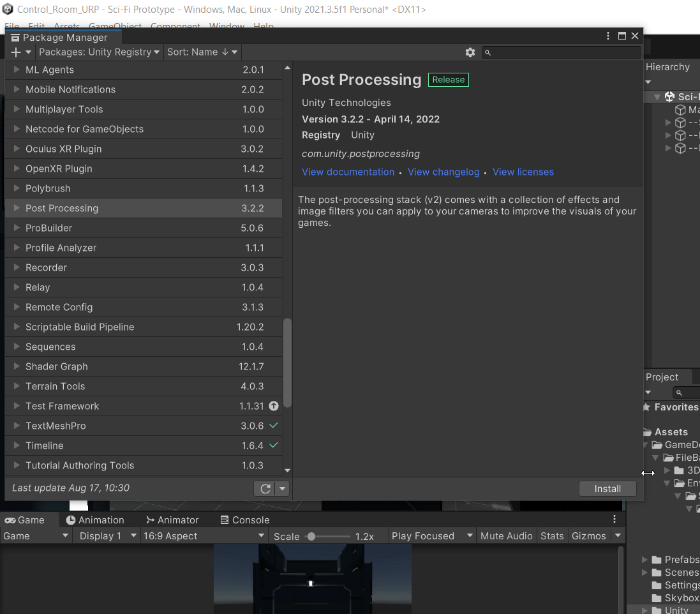Select Remote Config package row
This screenshot has height=614, width=700.
click(144, 307)
